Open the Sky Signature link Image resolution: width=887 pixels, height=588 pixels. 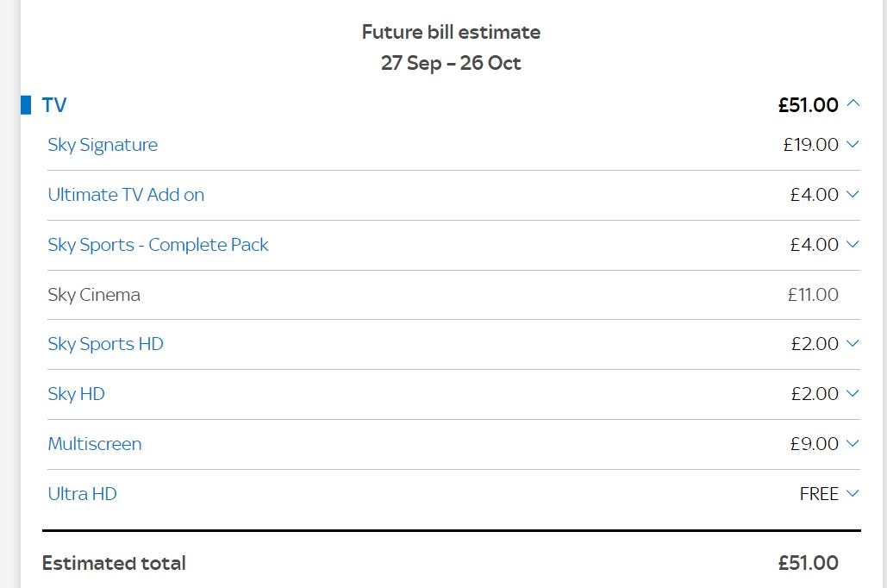click(x=103, y=145)
